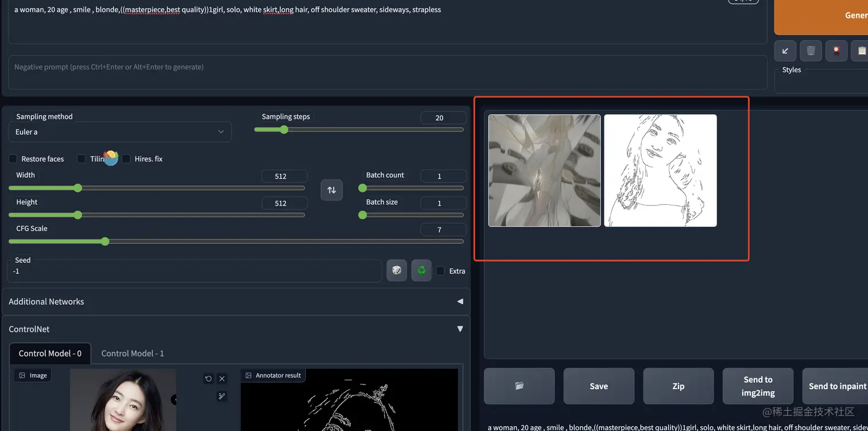Click the Batch count number field
Image resolution: width=868 pixels, height=431 pixels.
tap(443, 176)
